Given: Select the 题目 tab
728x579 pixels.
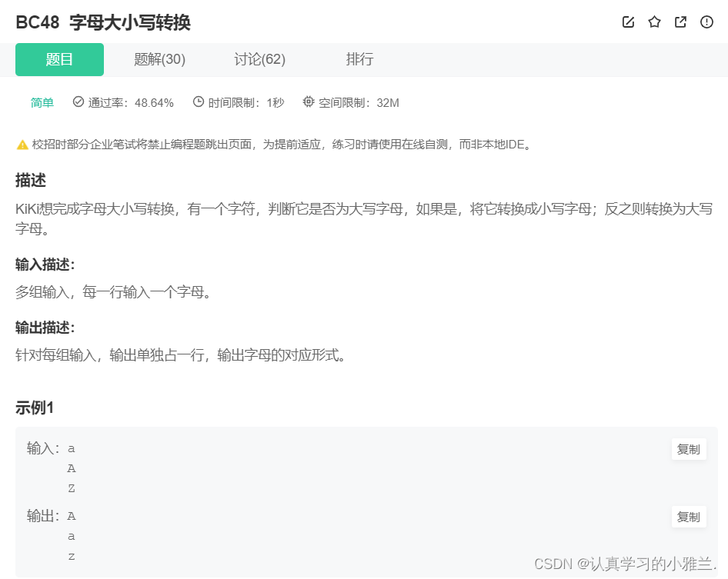Looking at the screenshot, I should pyautogui.click(x=59, y=59).
